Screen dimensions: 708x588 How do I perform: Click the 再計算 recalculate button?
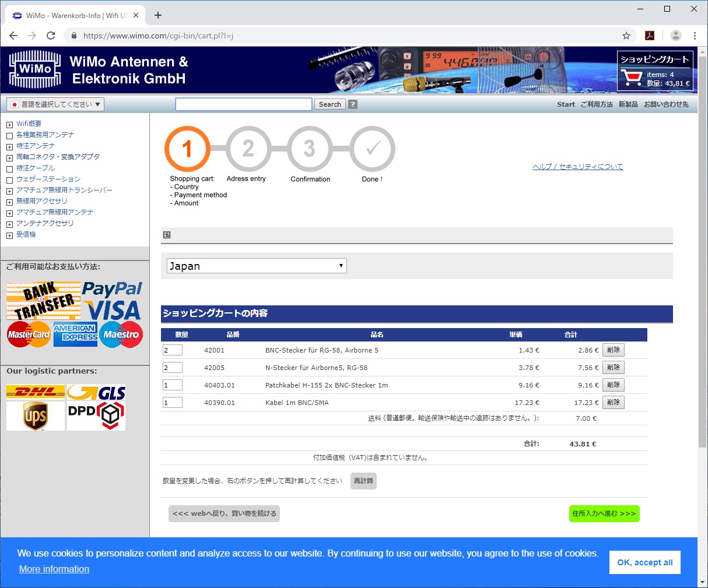pos(363,481)
